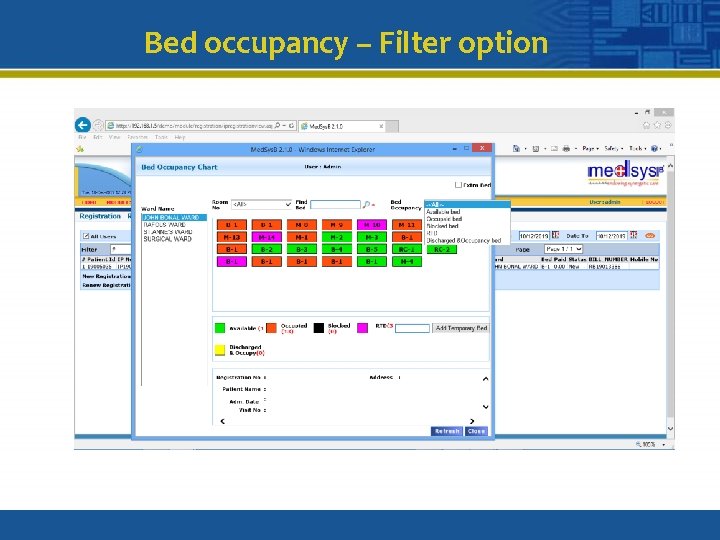720x540 pixels.
Task: Select available bed B-3
Action: click(x=302, y=249)
